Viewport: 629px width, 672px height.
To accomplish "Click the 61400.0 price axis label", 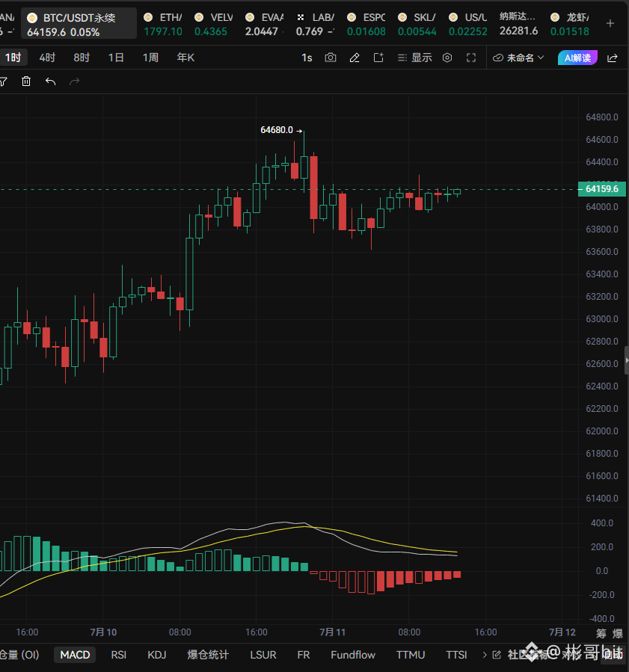I will pyautogui.click(x=602, y=499).
